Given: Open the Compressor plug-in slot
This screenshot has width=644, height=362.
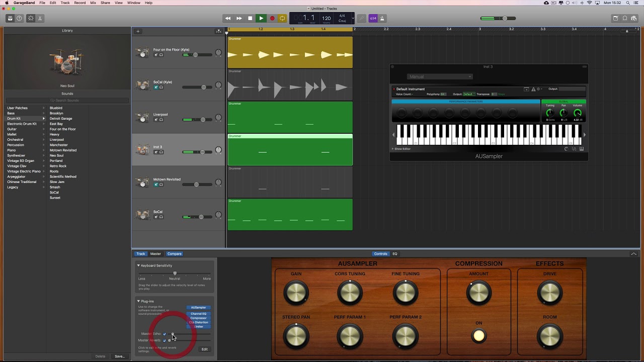Looking at the screenshot, I should 199,318.
